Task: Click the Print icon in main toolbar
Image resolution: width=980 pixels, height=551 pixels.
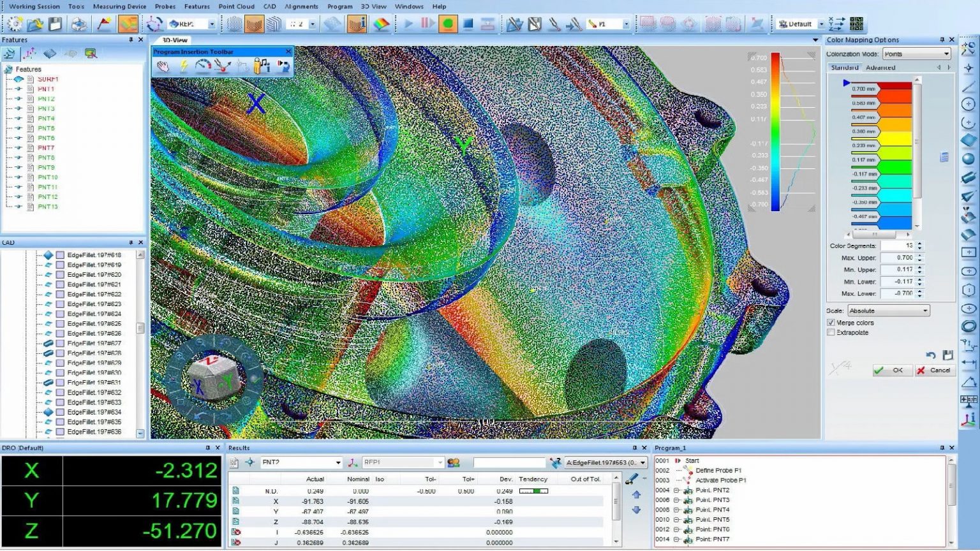Action: (x=78, y=24)
